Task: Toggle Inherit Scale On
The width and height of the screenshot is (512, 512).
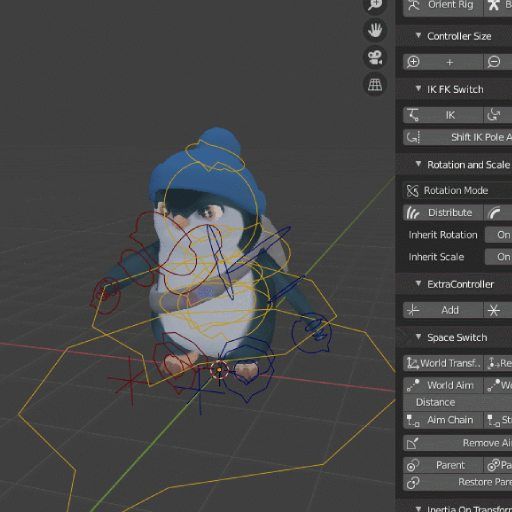Action: pyautogui.click(x=498, y=257)
